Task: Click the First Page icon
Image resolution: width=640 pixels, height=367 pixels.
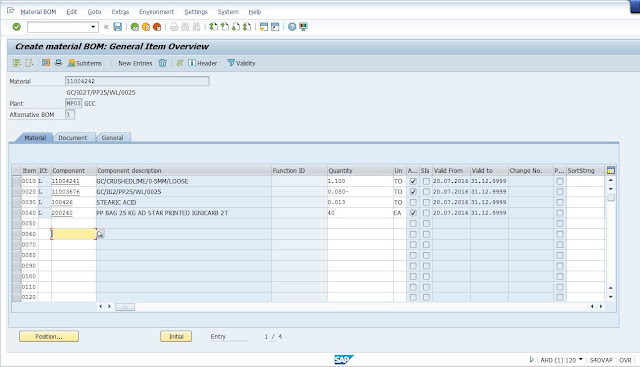Action: coord(213,27)
